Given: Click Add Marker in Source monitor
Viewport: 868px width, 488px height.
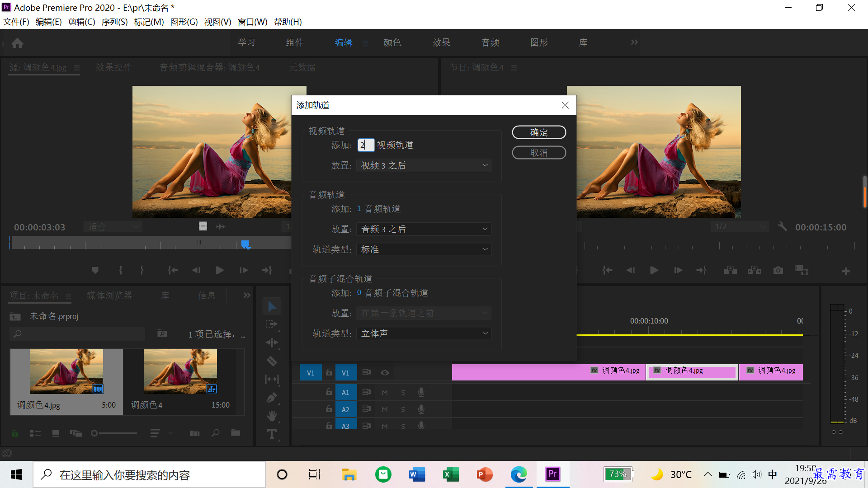Looking at the screenshot, I should [x=95, y=270].
